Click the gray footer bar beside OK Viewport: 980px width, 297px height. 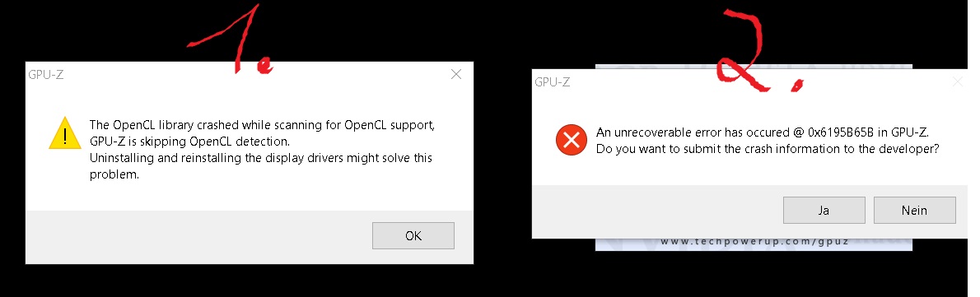[198, 237]
